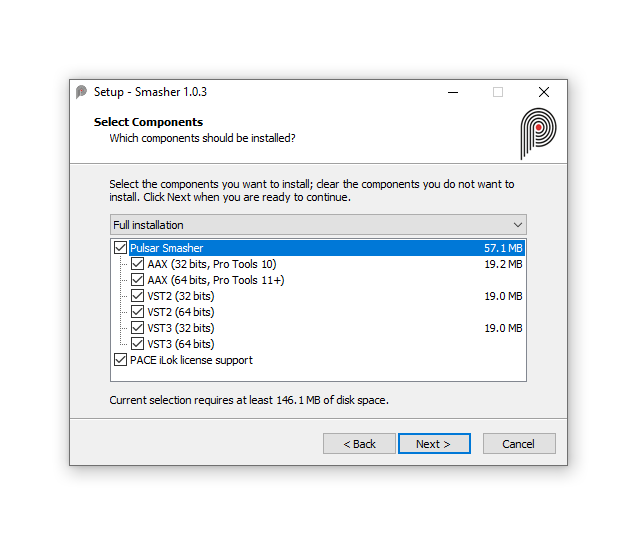Toggle AAX (32 bits, Pro Tools 10) checkbox
The image size is (631, 549).
point(138,264)
